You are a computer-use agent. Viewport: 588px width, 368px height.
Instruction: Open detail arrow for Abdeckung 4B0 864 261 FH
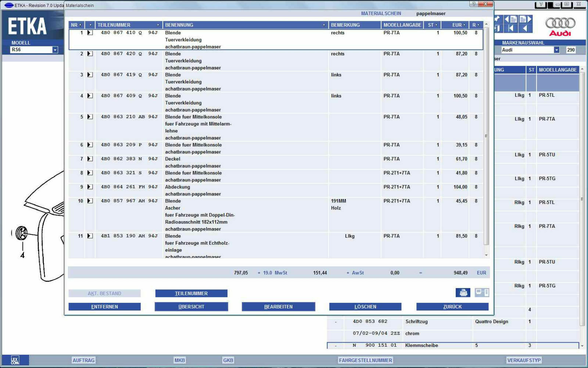[x=90, y=187]
